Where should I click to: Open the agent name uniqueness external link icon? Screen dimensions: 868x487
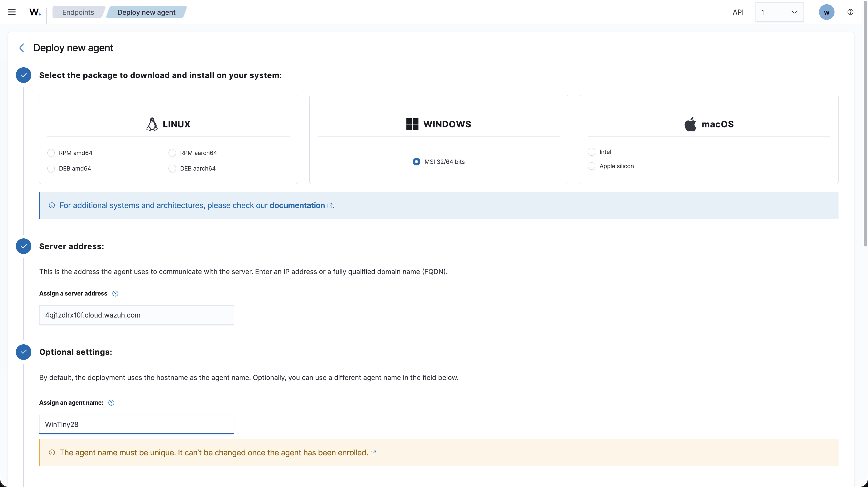point(373,453)
